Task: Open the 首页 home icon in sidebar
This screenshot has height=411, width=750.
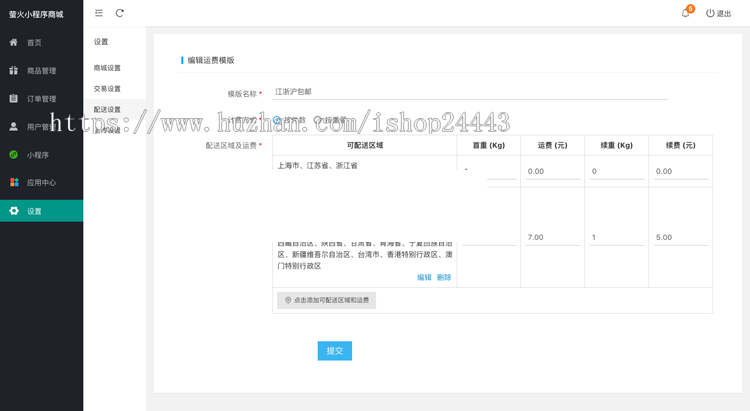Action: point(13,43)
